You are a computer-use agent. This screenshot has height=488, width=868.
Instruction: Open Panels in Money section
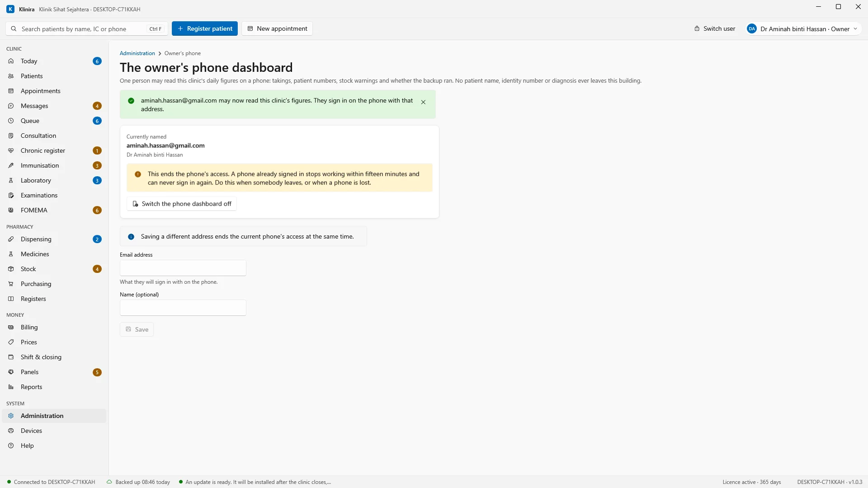54,372
